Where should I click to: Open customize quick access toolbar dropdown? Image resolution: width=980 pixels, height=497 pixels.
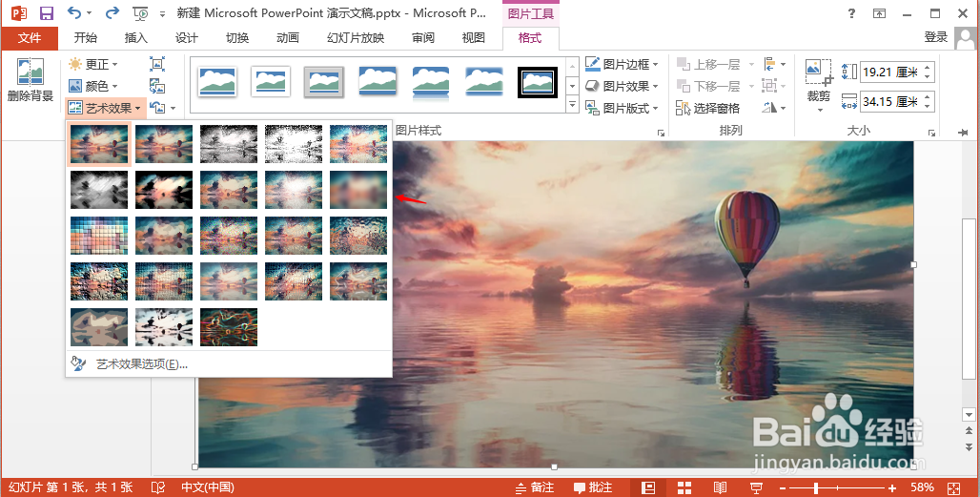point(162,13)
